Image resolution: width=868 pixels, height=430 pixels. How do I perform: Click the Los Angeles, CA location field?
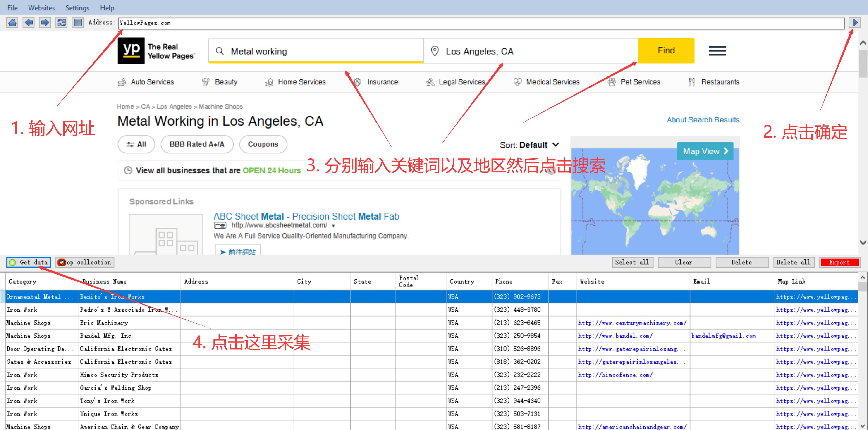point(531,51)
